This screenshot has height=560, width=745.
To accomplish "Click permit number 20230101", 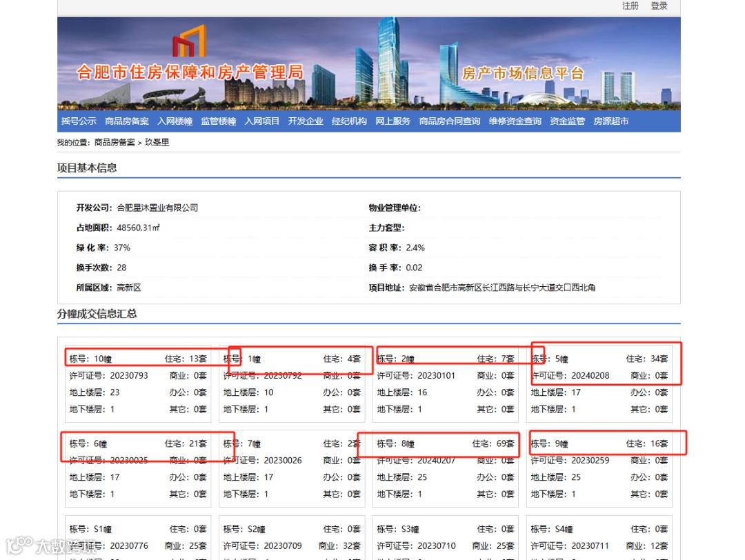I will click(436, 375).
